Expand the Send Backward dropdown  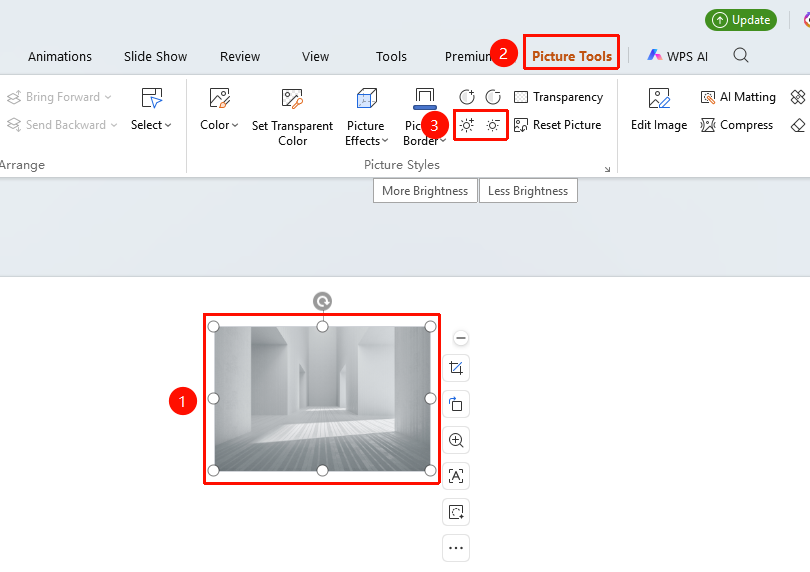click(x=114, y=125)
